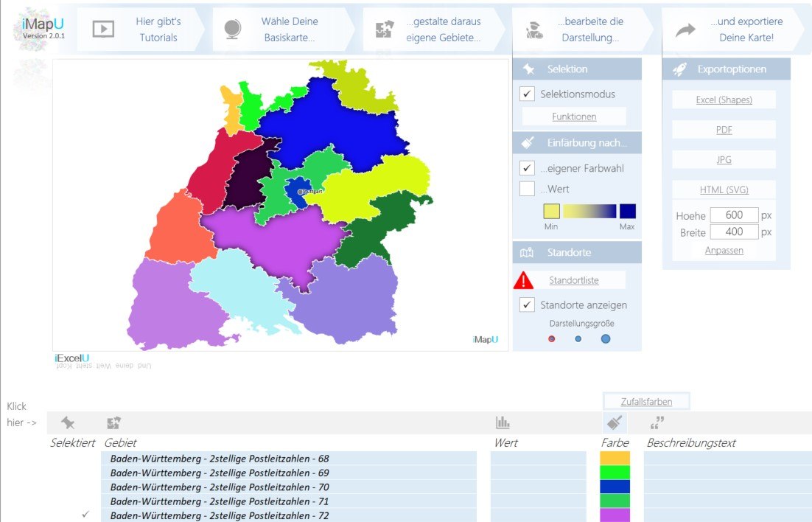Click the Max dark blue color swatch
This screenshot has height=522, width=812.
pyautogui.click(x=627, y=212)
